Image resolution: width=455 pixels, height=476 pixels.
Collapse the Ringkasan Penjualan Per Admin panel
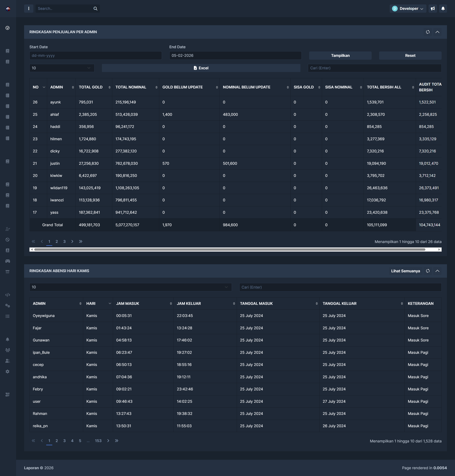point(437,32)
